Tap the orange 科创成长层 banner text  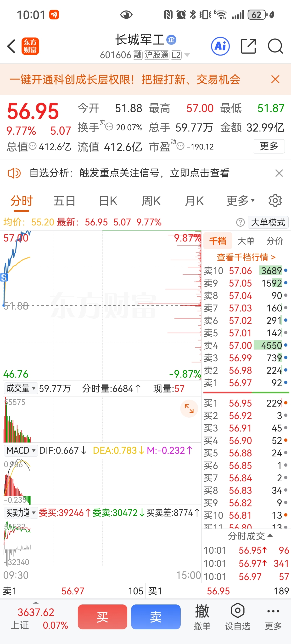[x=125, y=80]
